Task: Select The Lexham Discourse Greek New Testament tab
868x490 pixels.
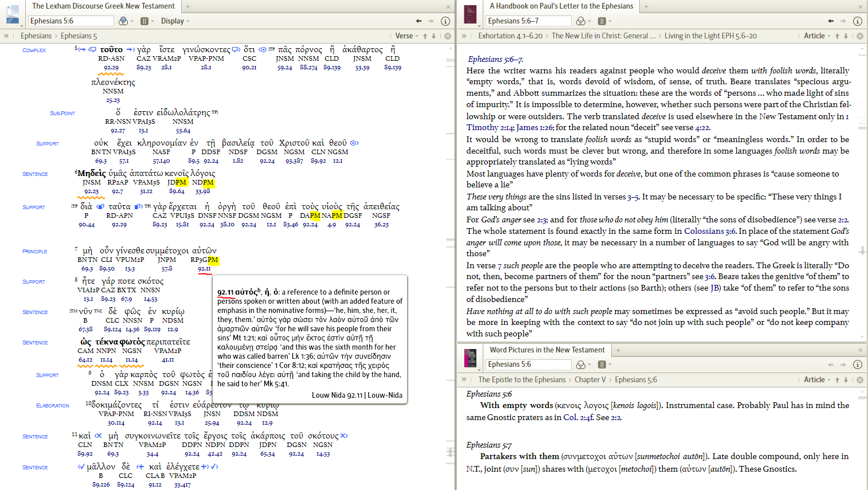Action: point(103,6)
